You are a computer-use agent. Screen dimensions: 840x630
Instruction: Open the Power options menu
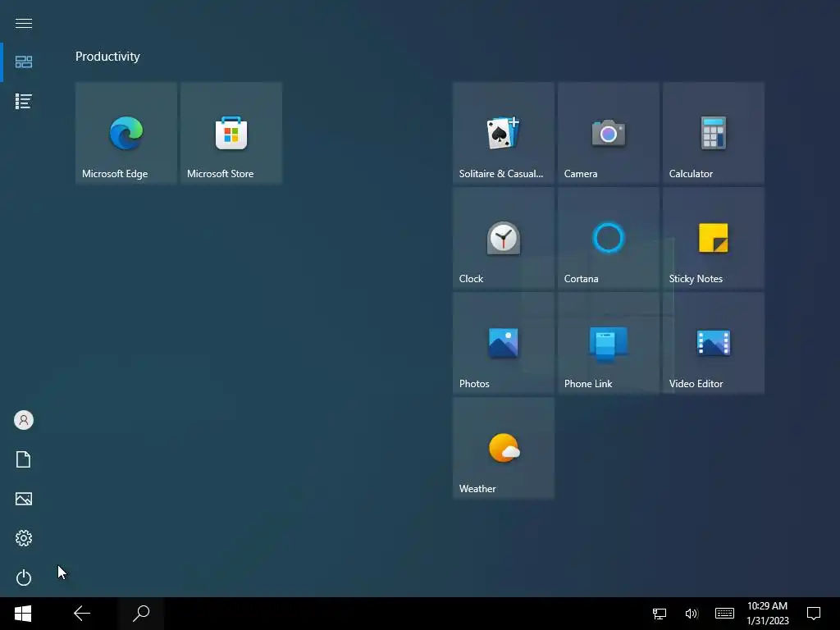coord(24,577)
